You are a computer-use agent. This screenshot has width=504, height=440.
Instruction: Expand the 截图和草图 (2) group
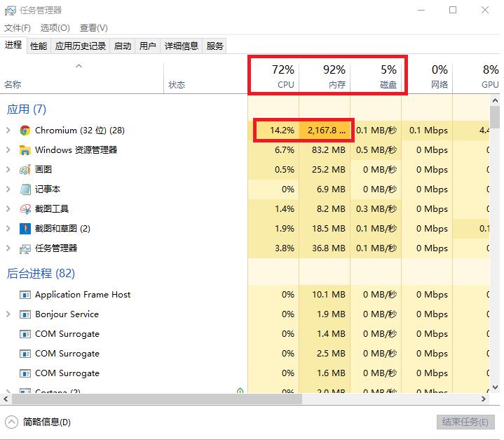pyautogui.click(x=8, y=229)
